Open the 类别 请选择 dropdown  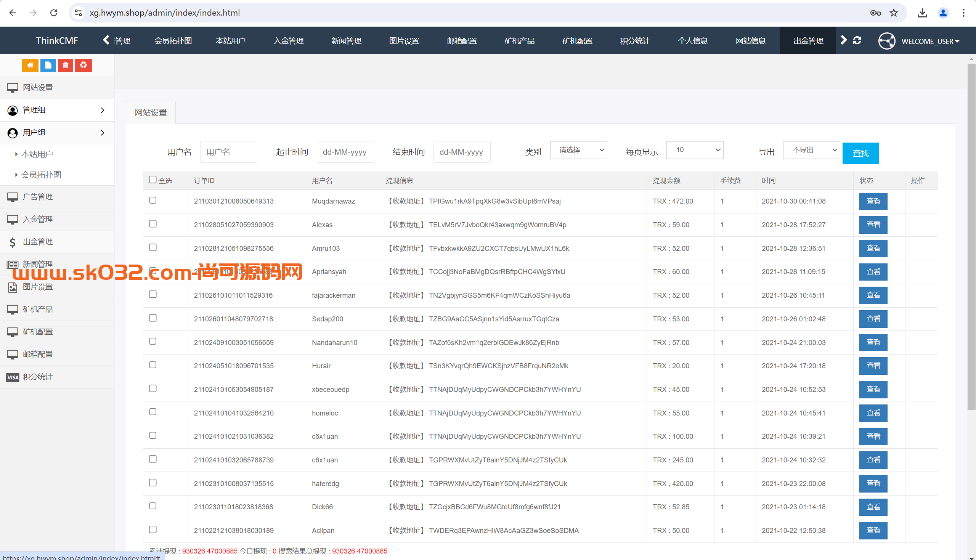point(578,150)
